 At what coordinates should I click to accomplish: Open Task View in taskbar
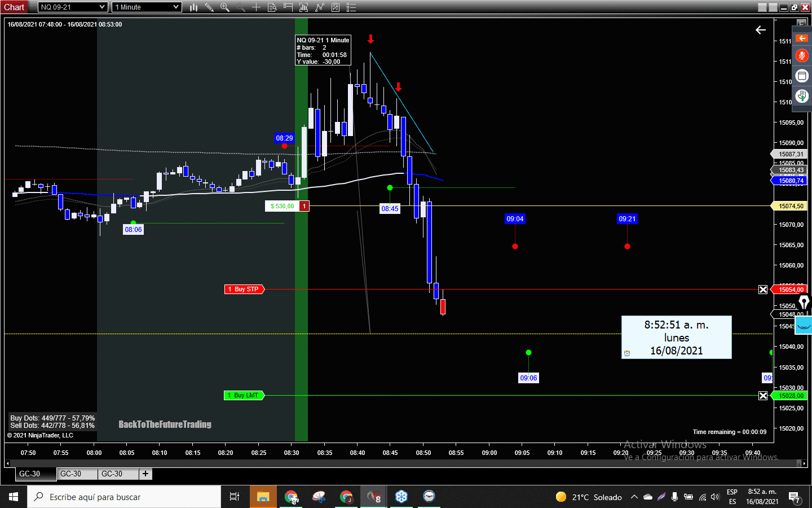tap(235, 497)
